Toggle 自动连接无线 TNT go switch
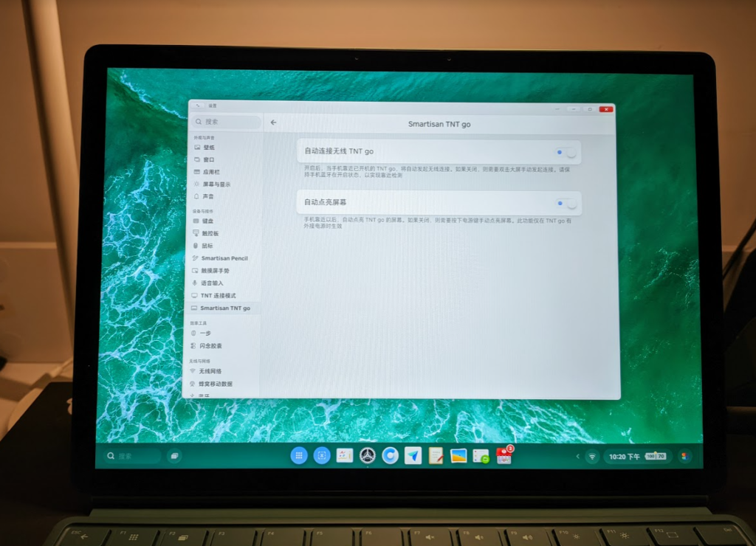Viewport: 756px width, 546px height. 566,152
